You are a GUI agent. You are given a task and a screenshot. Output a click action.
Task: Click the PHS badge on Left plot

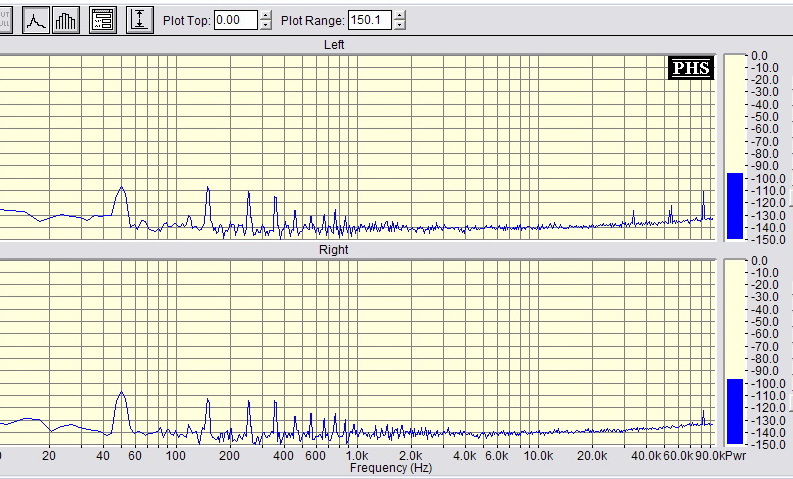point(691,68)
